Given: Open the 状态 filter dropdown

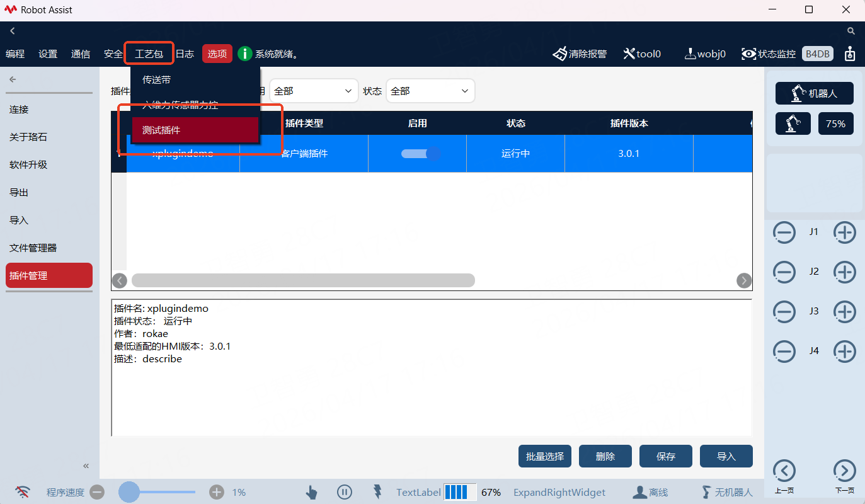Looking at the screenshot, I should 430,91.
